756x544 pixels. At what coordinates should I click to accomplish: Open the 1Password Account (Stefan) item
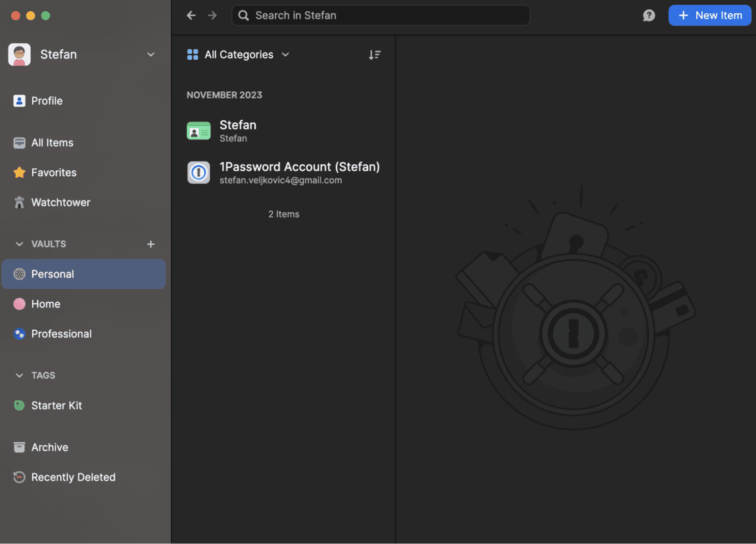(283, 173)
